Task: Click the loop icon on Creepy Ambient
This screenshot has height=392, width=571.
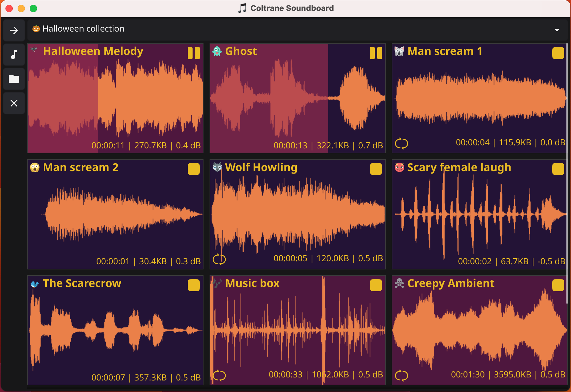Action: (402, 375)
